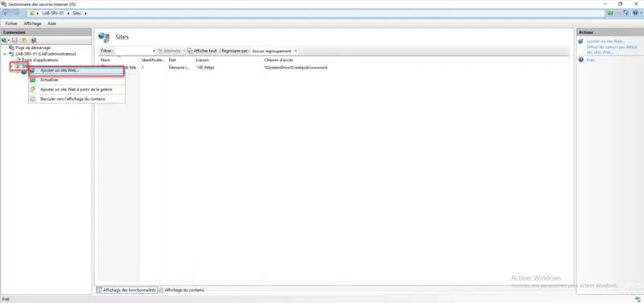Click the green refresh icon in the address bar

click(610, 13)
